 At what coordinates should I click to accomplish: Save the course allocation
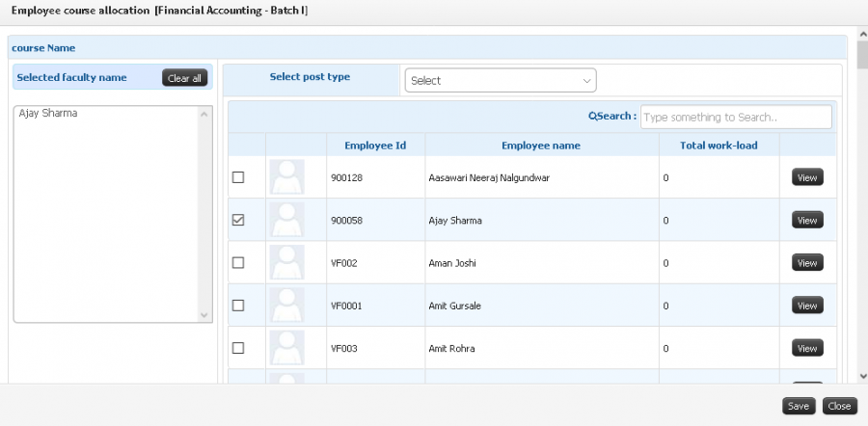(799, 406)
